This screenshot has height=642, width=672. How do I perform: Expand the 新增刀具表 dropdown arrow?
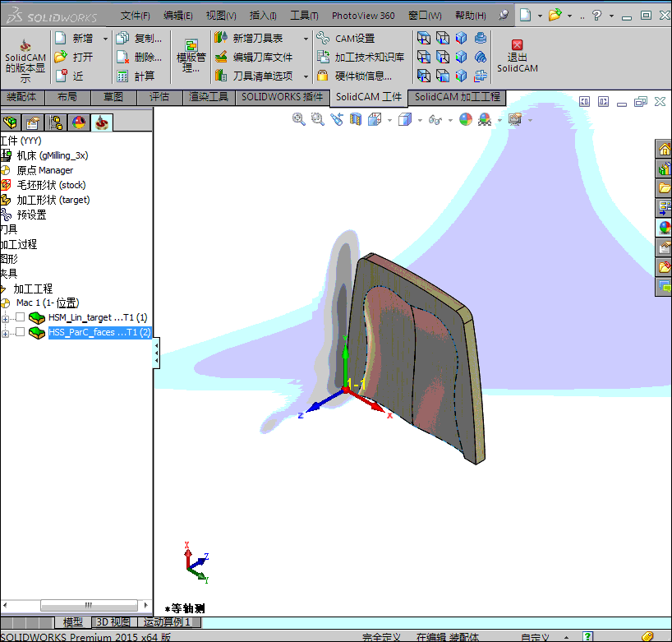coord(306,39)
